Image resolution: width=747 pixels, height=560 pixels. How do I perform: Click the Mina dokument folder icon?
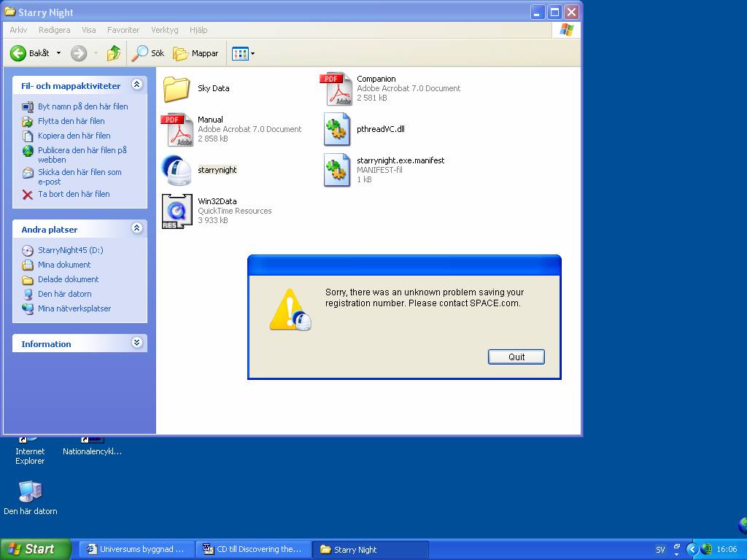tap(28, 265)
